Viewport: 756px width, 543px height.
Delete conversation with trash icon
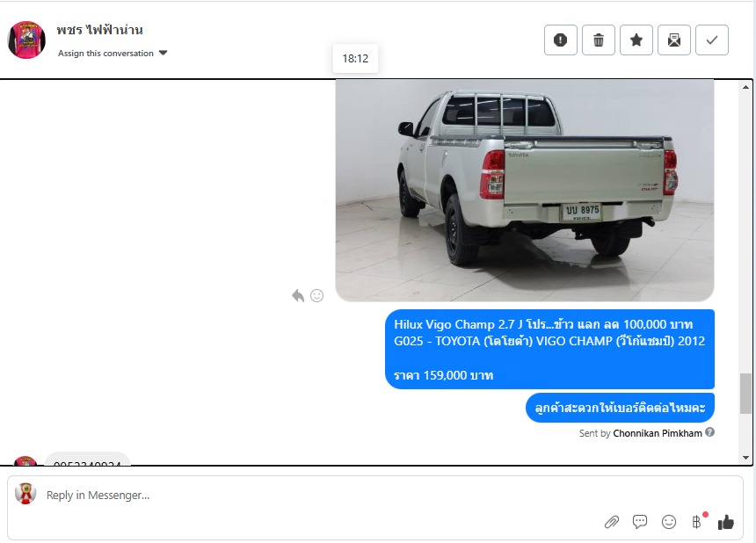[599, 40]
